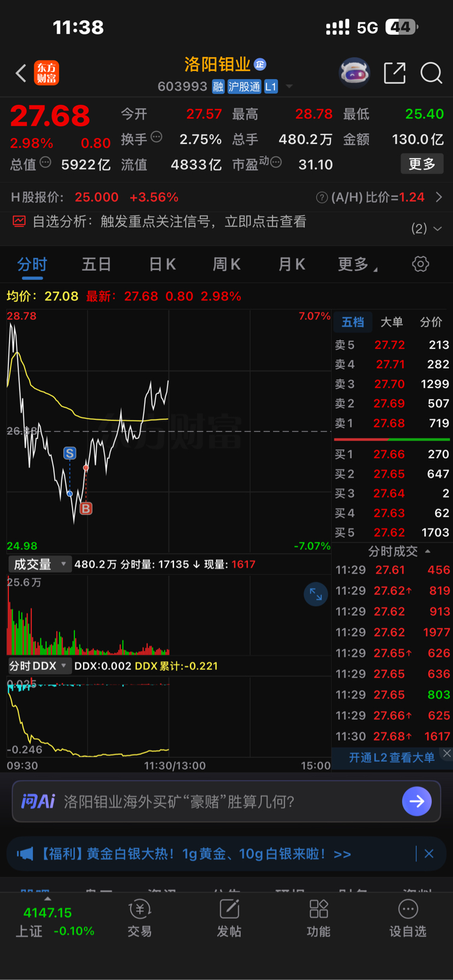Switch to the 月K chart tab
Viewport: 453px width, 980px height.
tap(291, 264)
